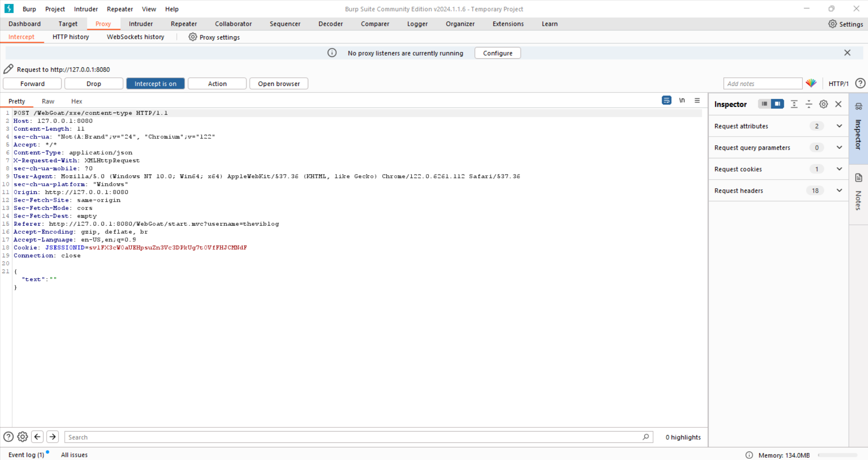Toggle message word-wrap icon in editor
This screenshot has width=868, height=460.
tap(667, 100)
